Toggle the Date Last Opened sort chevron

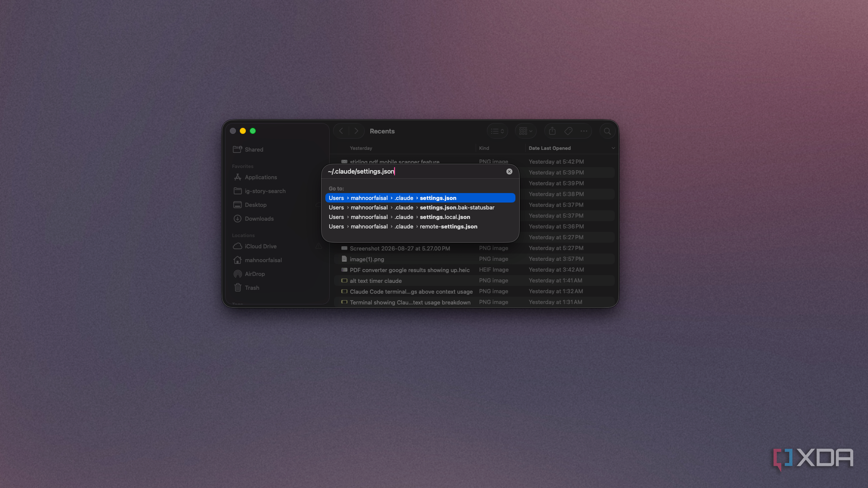coord(613,148)
